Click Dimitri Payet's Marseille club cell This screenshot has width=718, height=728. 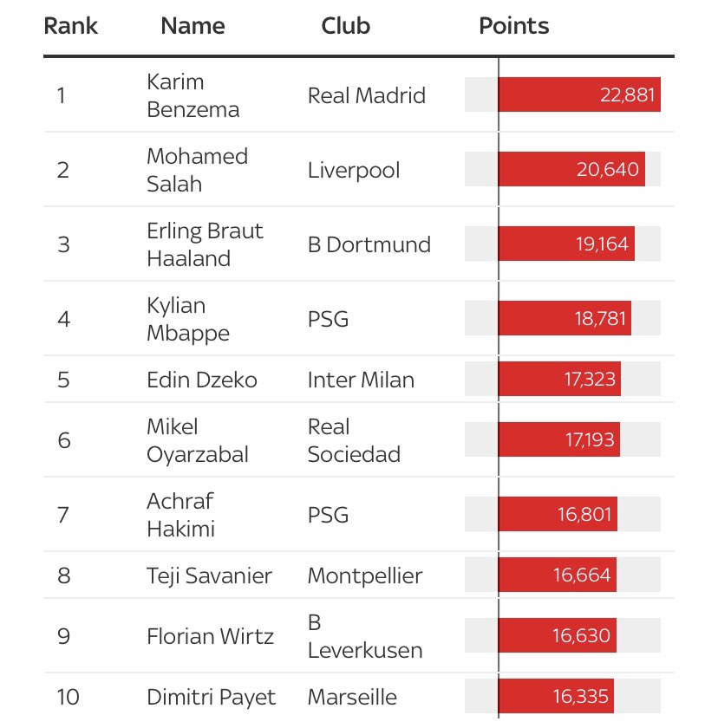click(x=352, y=697)
